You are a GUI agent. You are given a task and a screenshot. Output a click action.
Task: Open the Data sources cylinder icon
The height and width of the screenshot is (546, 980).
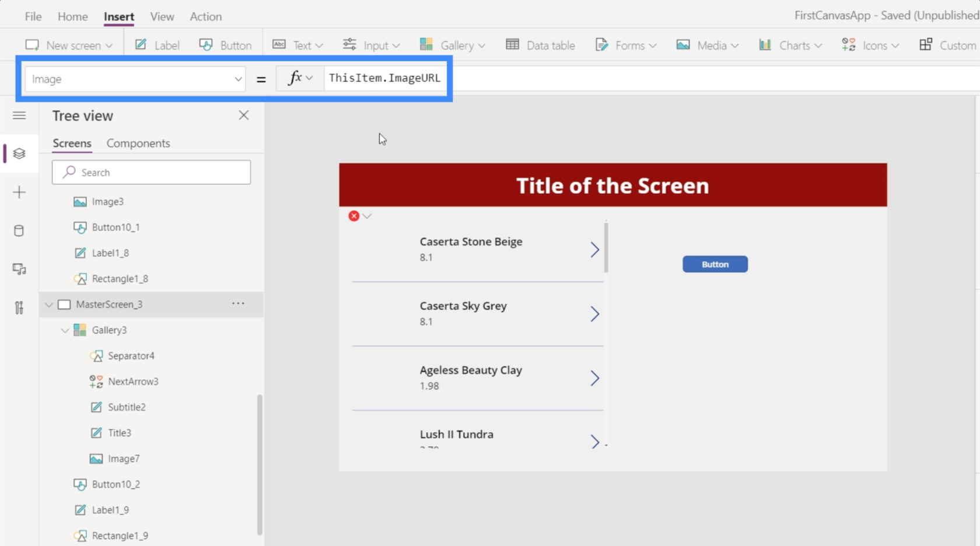(x=19, y=230)
